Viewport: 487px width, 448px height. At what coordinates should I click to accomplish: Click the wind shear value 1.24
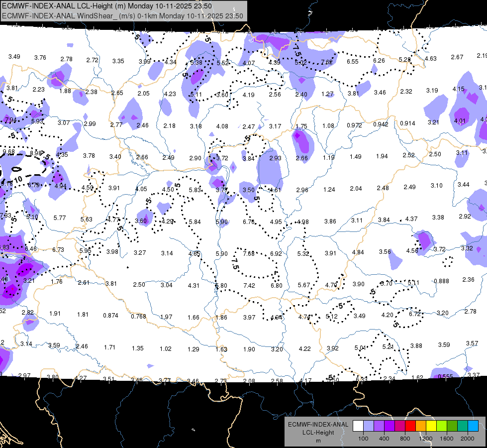pyautogui.click(x=329, y=189)
